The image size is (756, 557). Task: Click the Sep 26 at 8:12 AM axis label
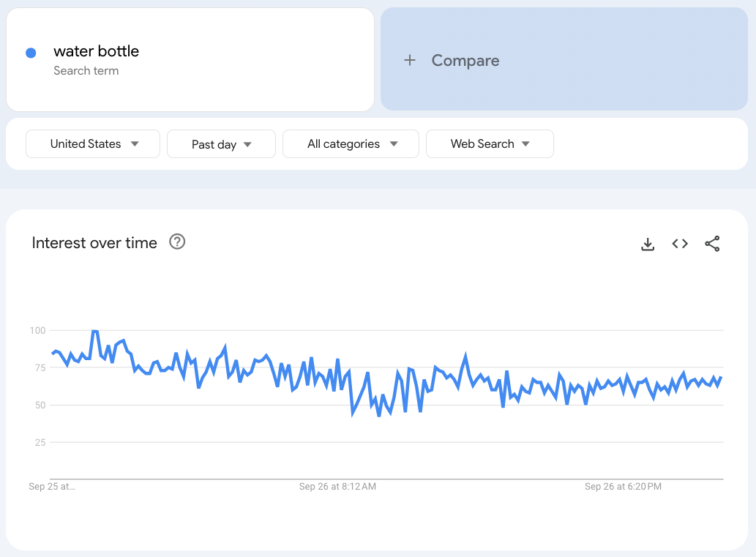(x=337, y=486)
